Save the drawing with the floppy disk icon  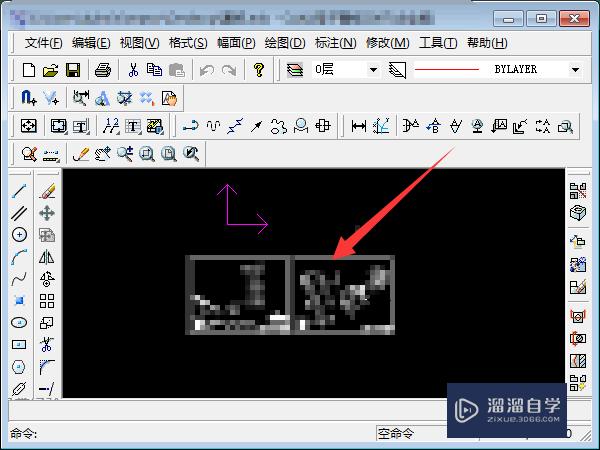coord(73,70)
